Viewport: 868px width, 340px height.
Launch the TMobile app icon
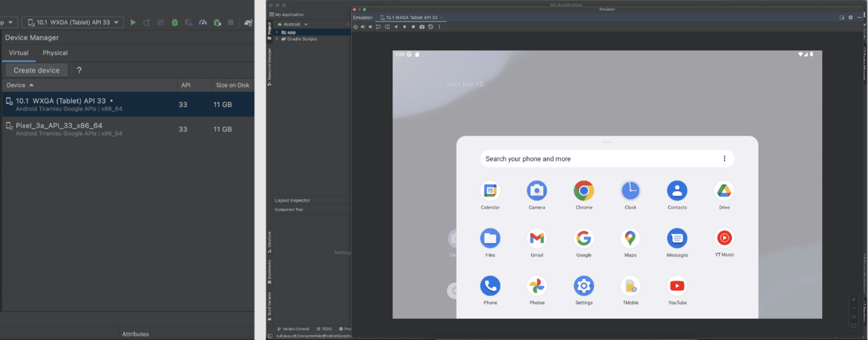pos(630,286)
